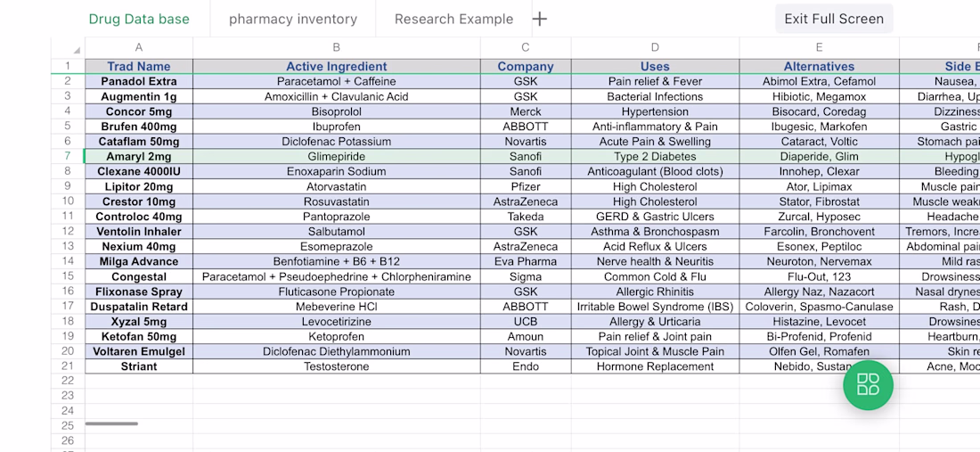
Task: Select the Amaryl 2mg cell
Action: coord(139,156)
